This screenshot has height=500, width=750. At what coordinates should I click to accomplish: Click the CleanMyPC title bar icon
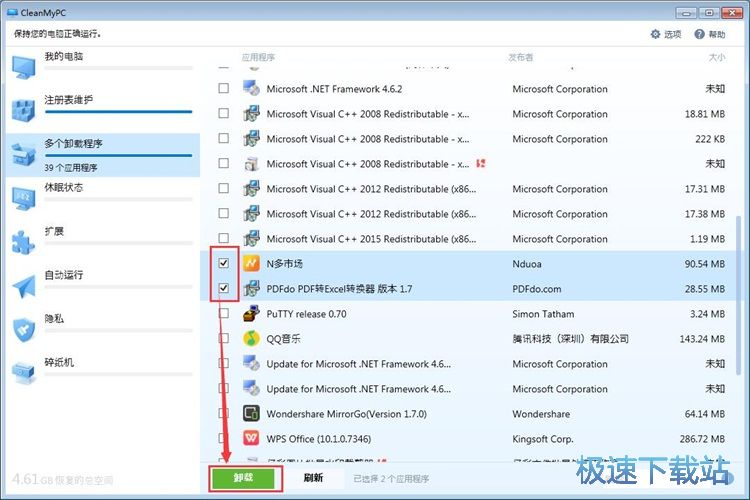tap(12, 12)
